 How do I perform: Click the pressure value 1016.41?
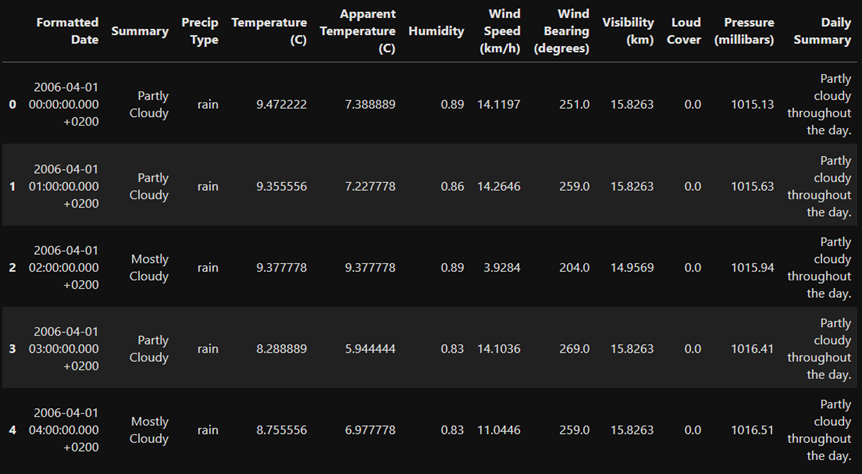click(x=752, y=349)
